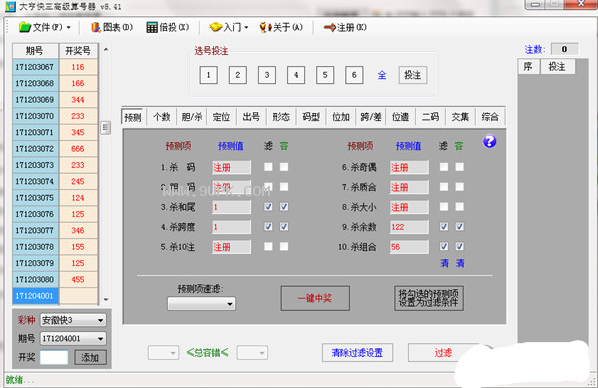Uncheck 滤 checkbox for 3.杀和尾
The height and width of the screenshot is (388, 598).
click(x=268, y=206)
